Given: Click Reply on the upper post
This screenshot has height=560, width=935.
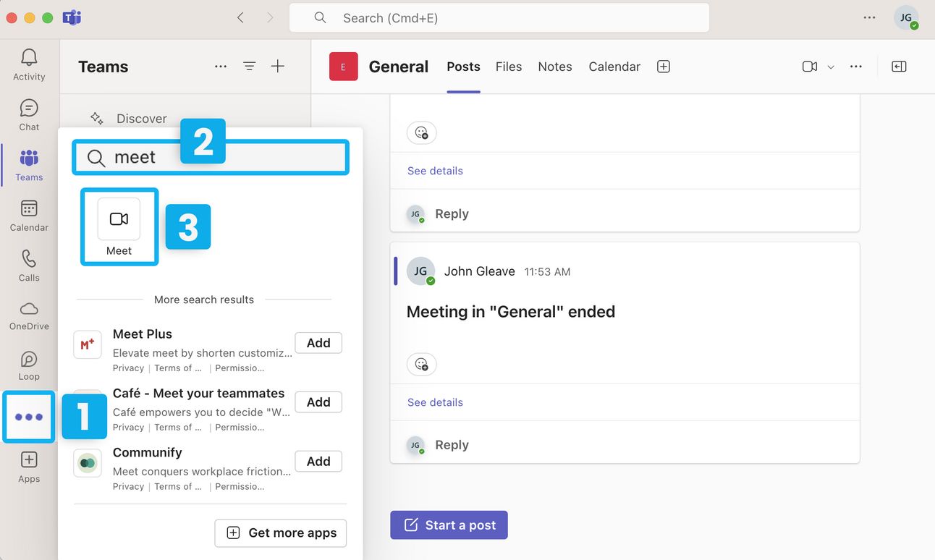Looking at the screenshot, I should tap(452, 213).
